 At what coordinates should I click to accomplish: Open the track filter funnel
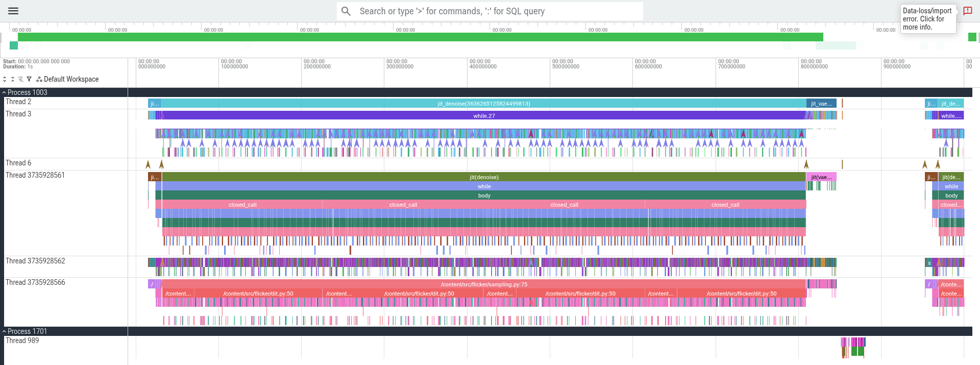coord(29,79)
